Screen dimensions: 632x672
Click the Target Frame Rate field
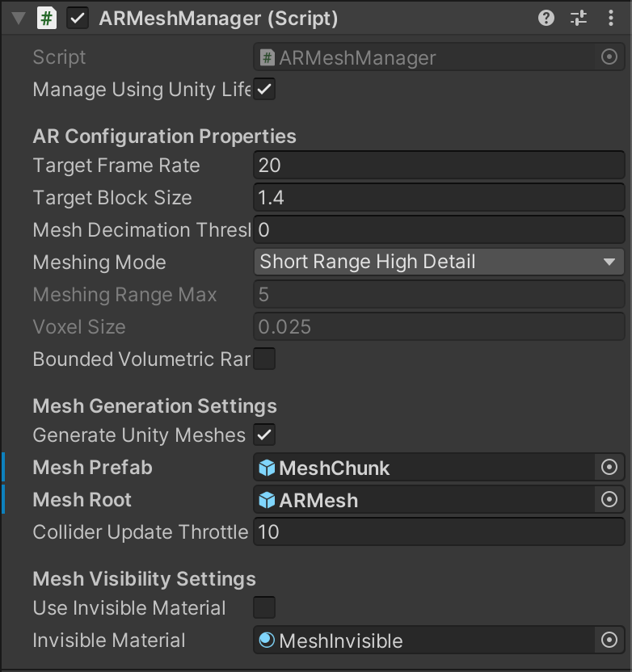(x=438, y=166)
